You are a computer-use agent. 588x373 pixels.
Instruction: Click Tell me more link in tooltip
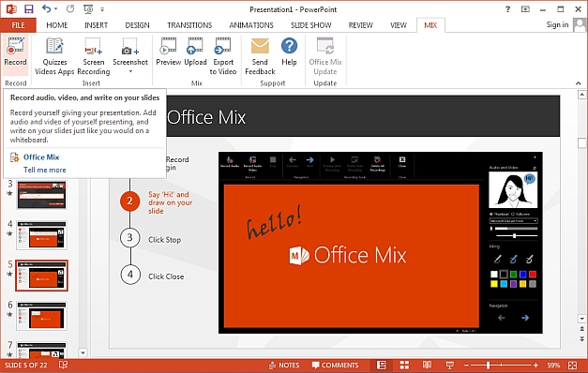[x=45, y=170]
